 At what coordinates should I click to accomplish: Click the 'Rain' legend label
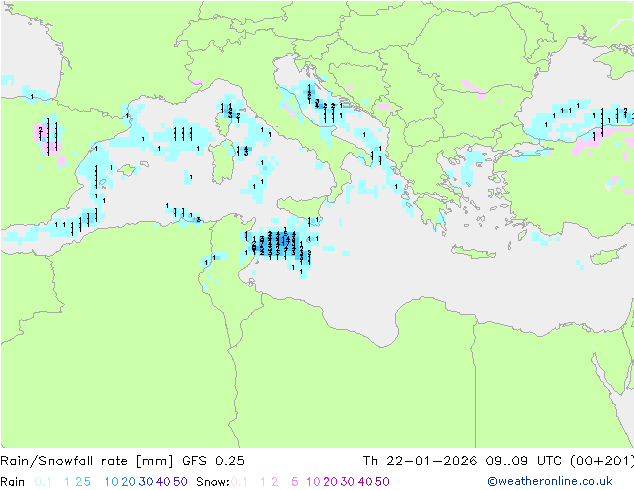coord(13,482)
